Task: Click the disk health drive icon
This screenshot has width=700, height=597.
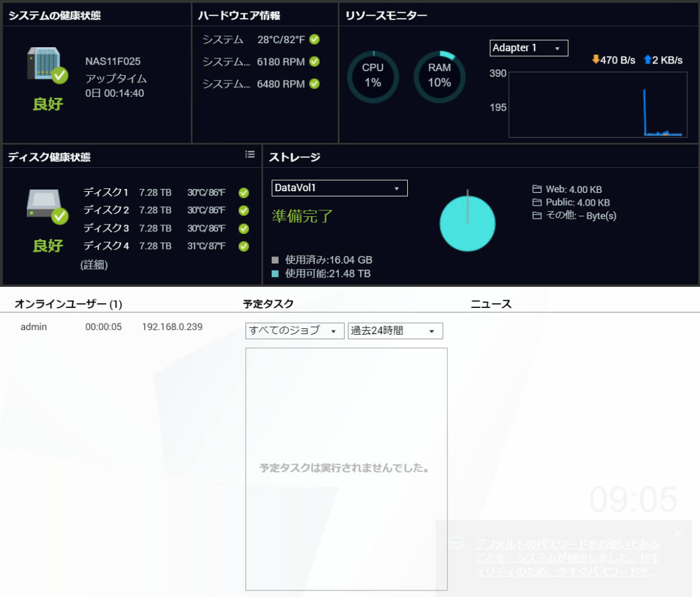Action: [x=47, y=207]
